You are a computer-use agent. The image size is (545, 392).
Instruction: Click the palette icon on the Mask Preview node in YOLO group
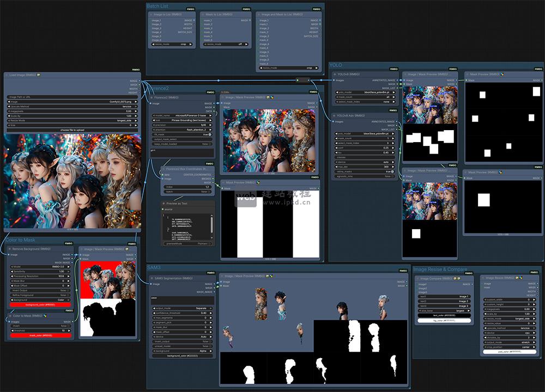502,74
